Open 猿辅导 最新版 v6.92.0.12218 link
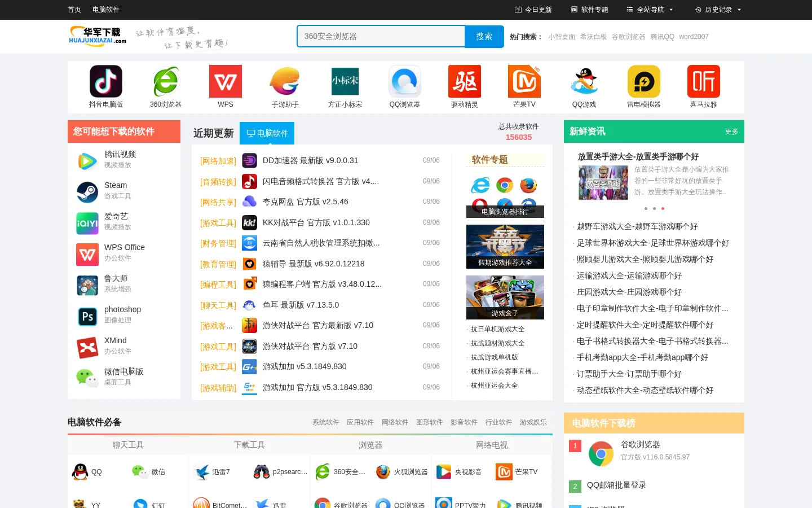The width and height of the screenshot is (812, 508). coord(314,264)
